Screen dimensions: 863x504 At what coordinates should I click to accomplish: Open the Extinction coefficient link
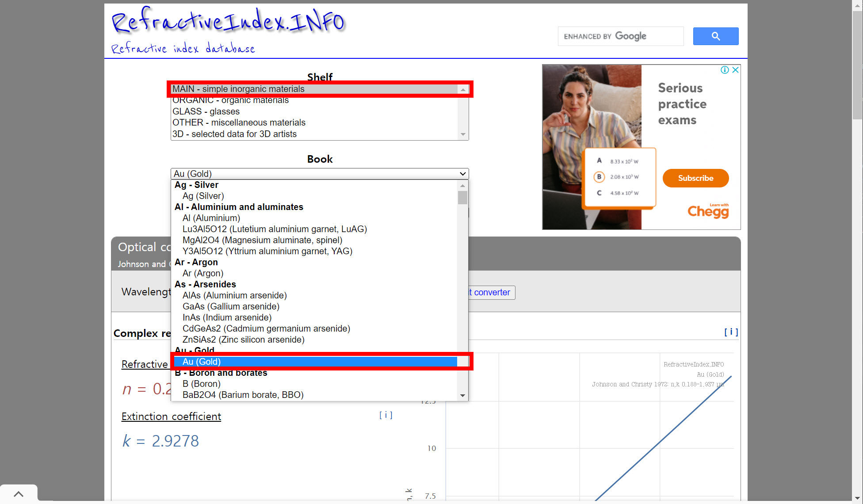[171, 416]
